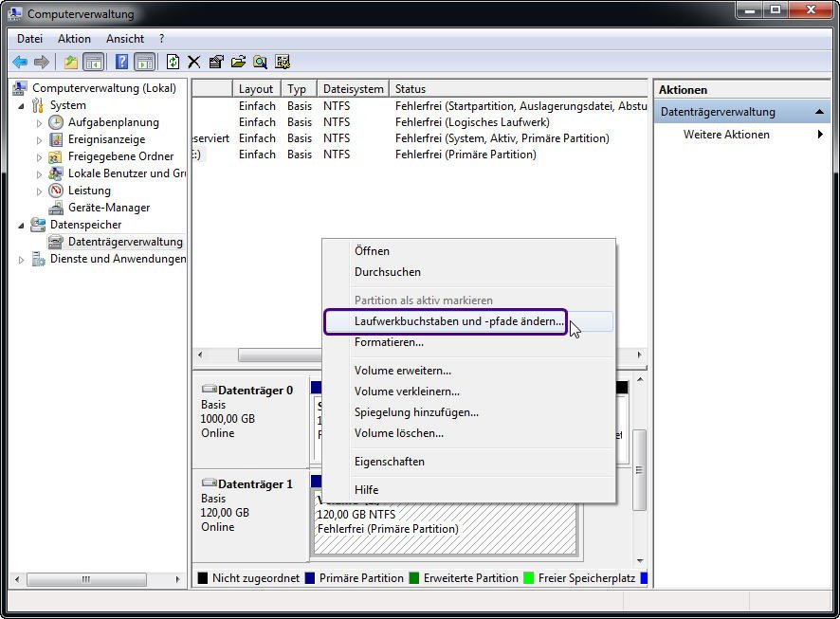Sort by the Status column header
This screenshot has width=840, height=619.
pos(518,89)
